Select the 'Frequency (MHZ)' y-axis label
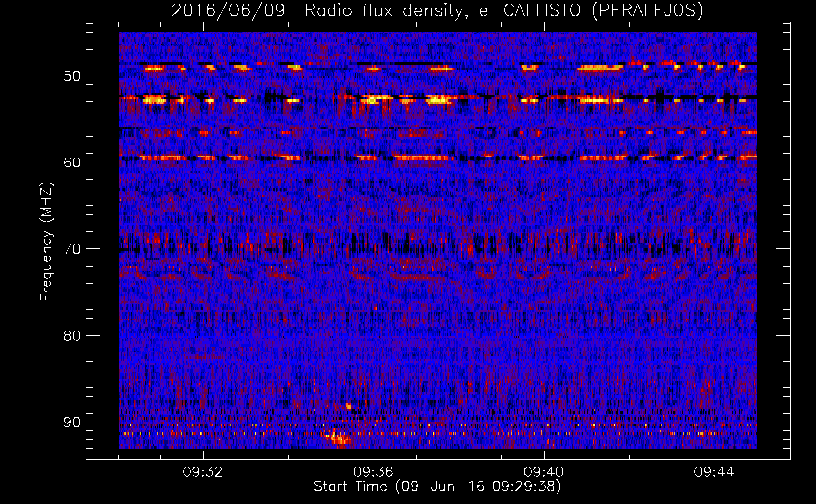Screen dimensions: 816x504 [x=46, y=242]
